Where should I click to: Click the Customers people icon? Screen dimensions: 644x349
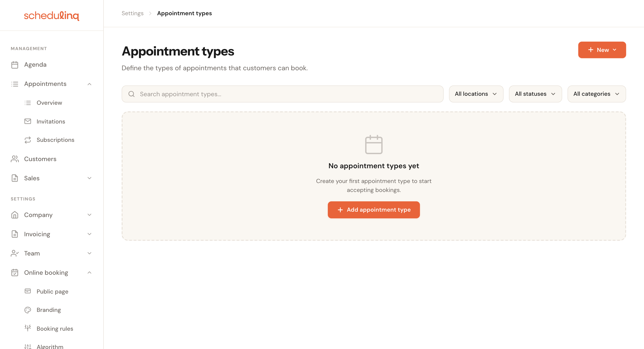(x=15, y=159)
